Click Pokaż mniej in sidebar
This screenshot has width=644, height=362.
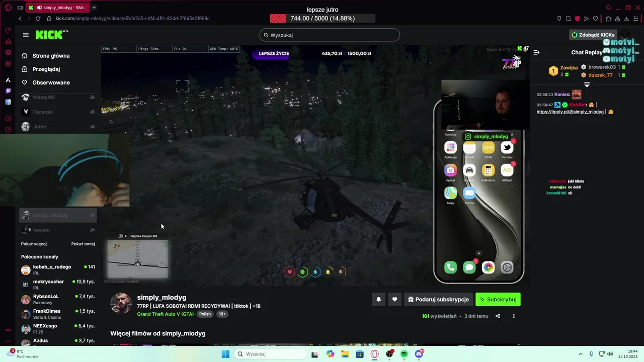[x=83, y=244]
